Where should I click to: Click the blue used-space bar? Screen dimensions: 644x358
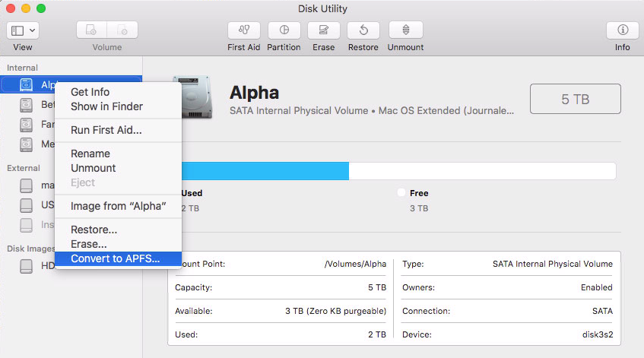pos(265,171)
